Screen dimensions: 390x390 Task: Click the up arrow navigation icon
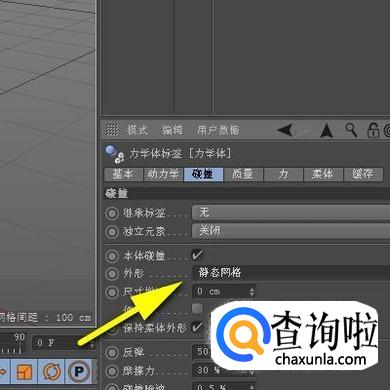tap(326, 130)
